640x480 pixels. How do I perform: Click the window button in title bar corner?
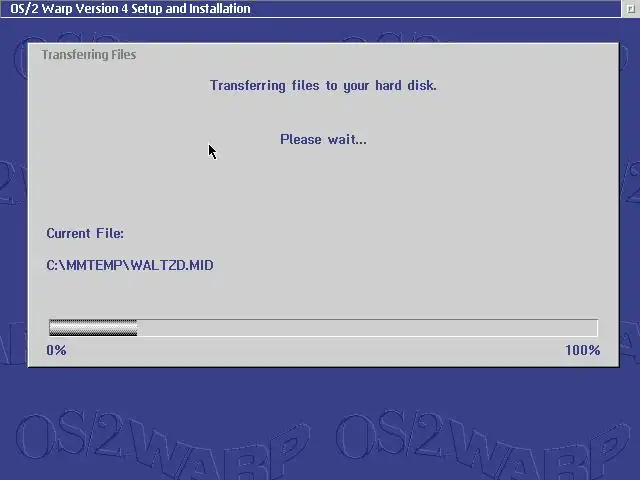coord(631,9)
